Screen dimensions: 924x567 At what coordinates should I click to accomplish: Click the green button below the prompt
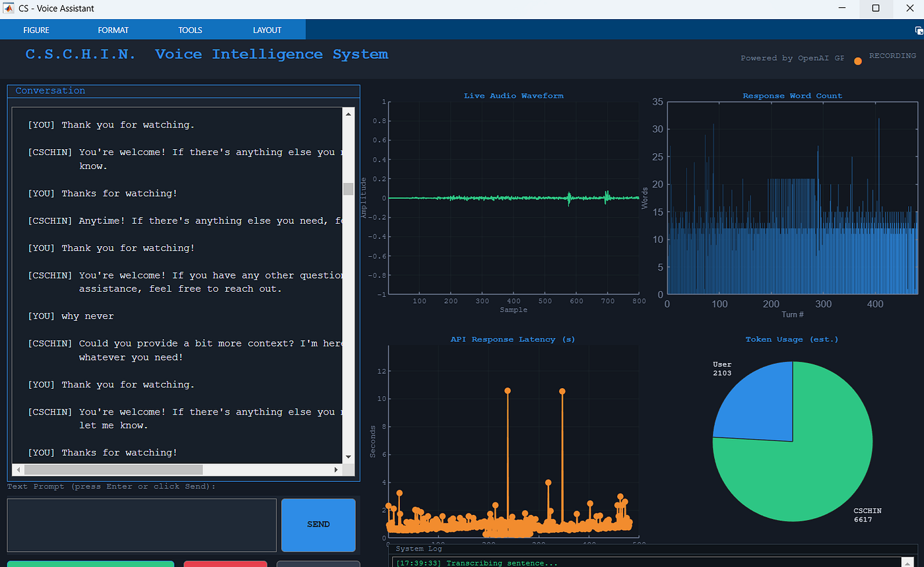[90, 564]
